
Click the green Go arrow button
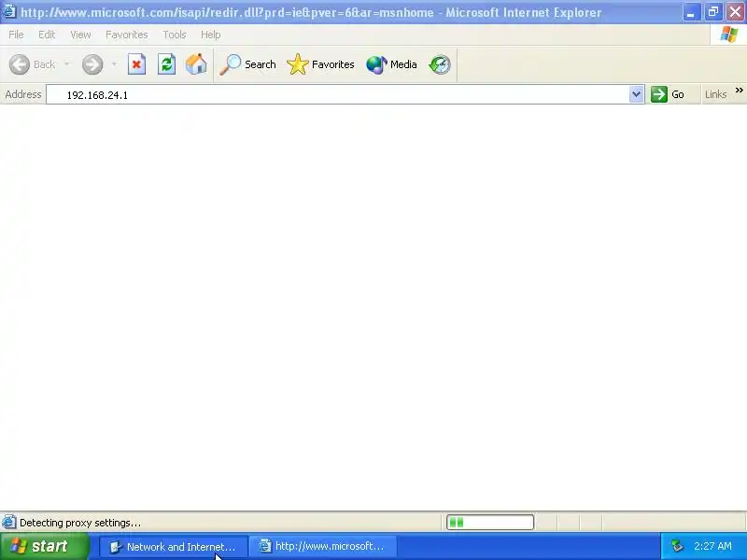668,94
